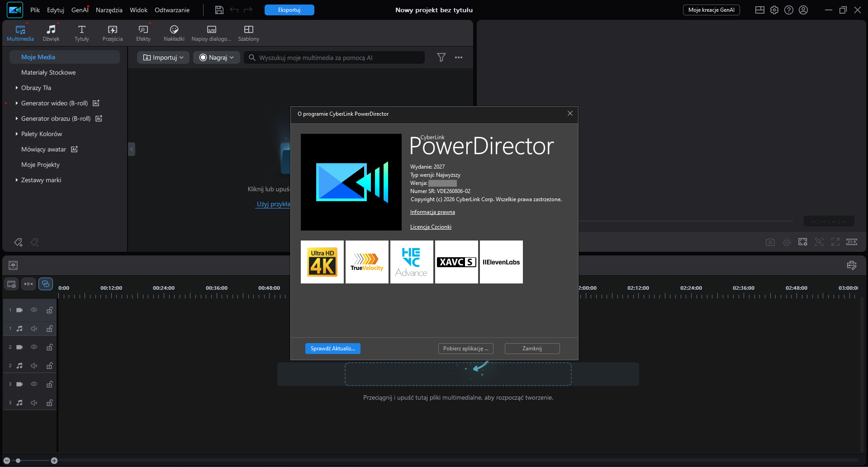Screen dimensions: 868x467
Task: Expand Palety Kolorów
Action: [17, 134]
